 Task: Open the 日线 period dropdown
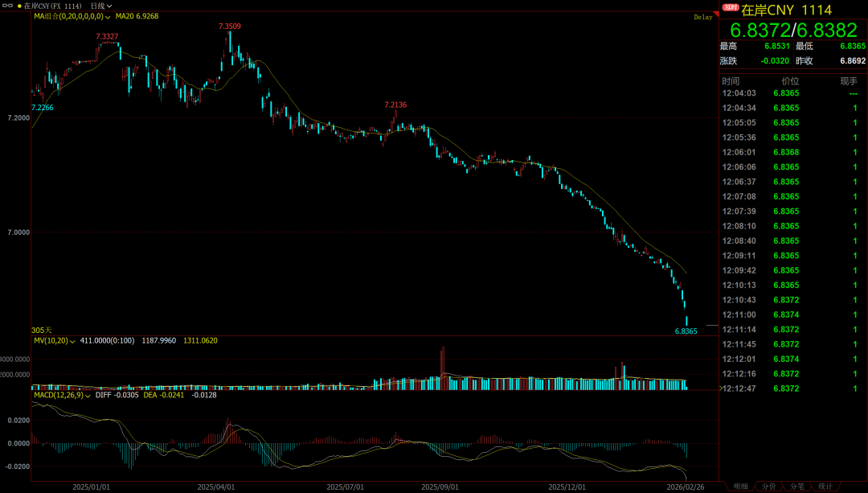(101, 6)
